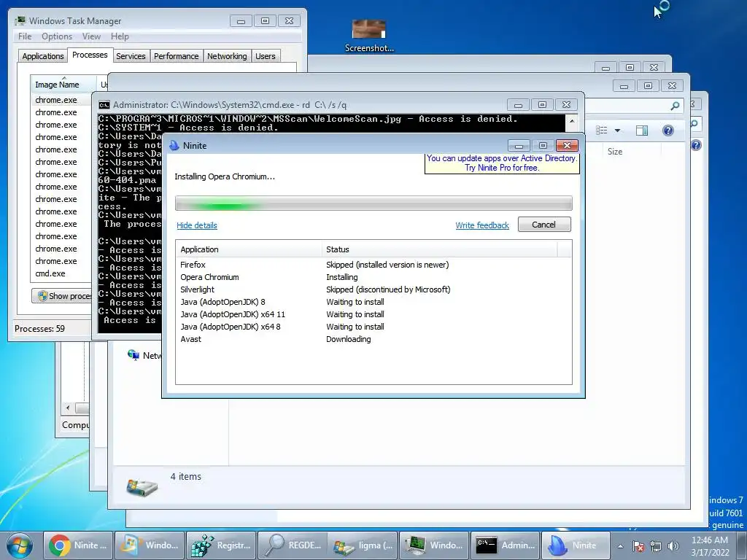Viewport: 747px width, 560px height.
Task: Open Registry Editor taskbar button
Action: tap(221, 545)
